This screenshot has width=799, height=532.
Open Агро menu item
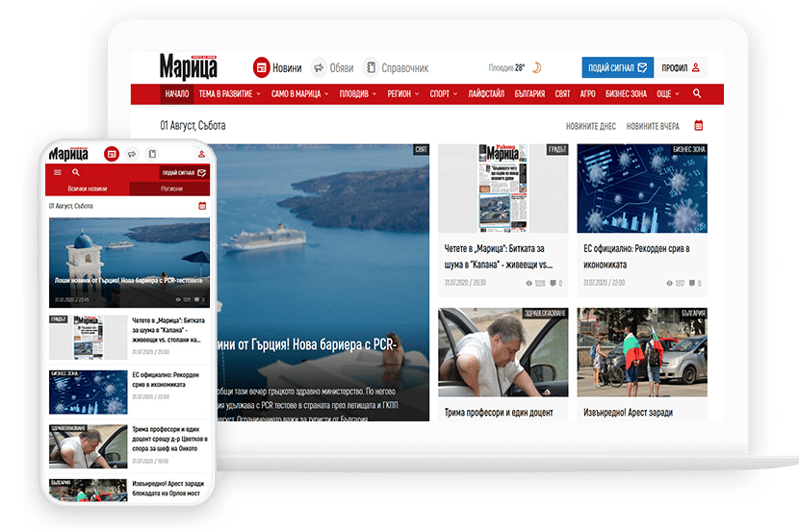tap(587, 94)
